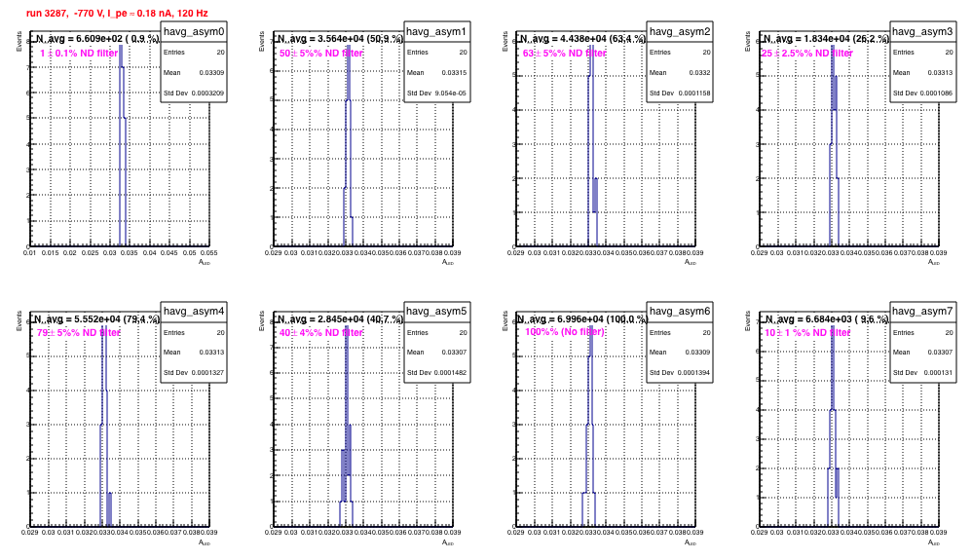
Task: Select the havg_asym4 stats box title
Action: (194, 311)
